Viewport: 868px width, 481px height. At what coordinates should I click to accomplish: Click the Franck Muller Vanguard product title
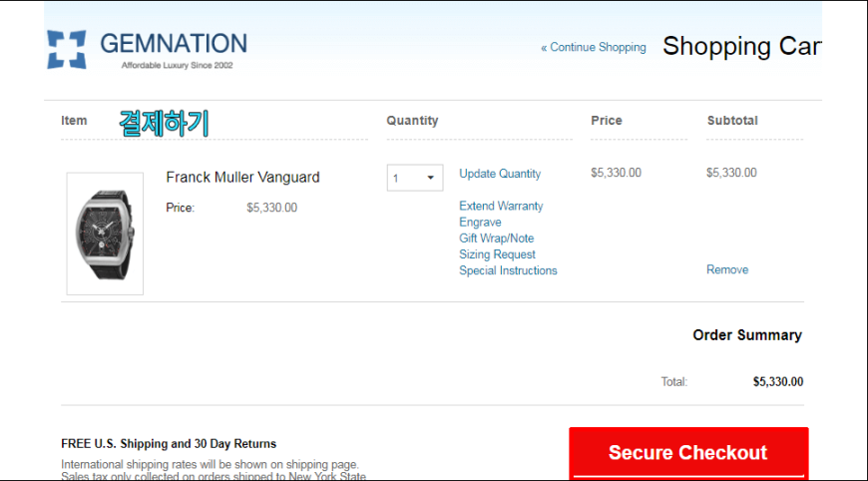pos(242,177)
